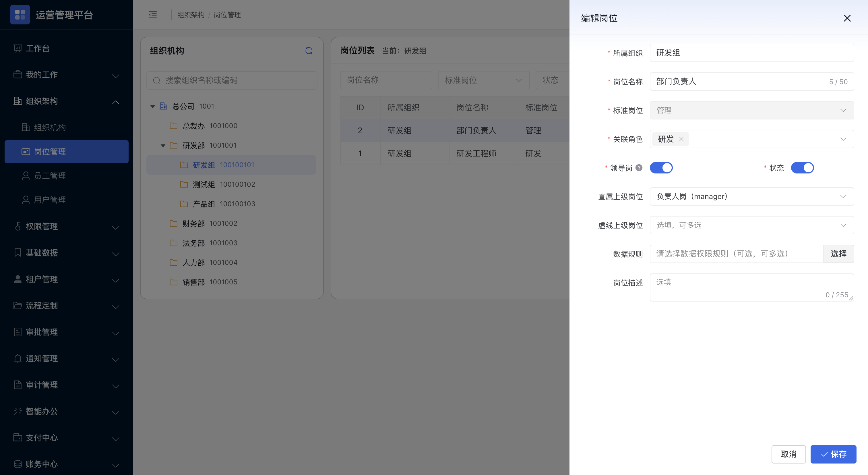Click the folder icon beside 测试组

[x=184, y=184]
